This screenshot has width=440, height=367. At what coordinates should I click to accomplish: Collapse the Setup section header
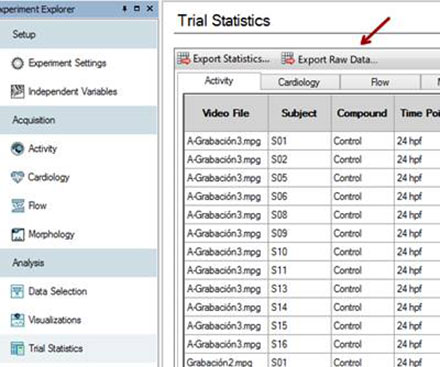(78, 34)
